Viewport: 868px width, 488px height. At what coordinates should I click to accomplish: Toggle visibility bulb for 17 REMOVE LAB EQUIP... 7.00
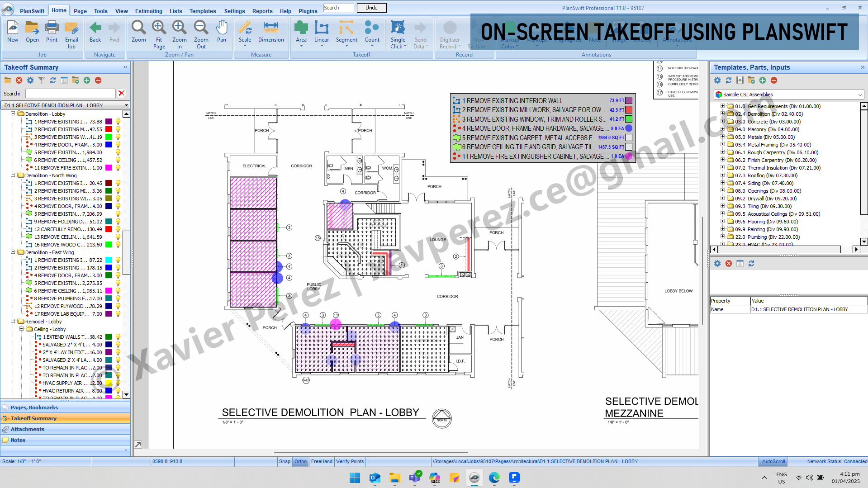click(x=118, y=314)
